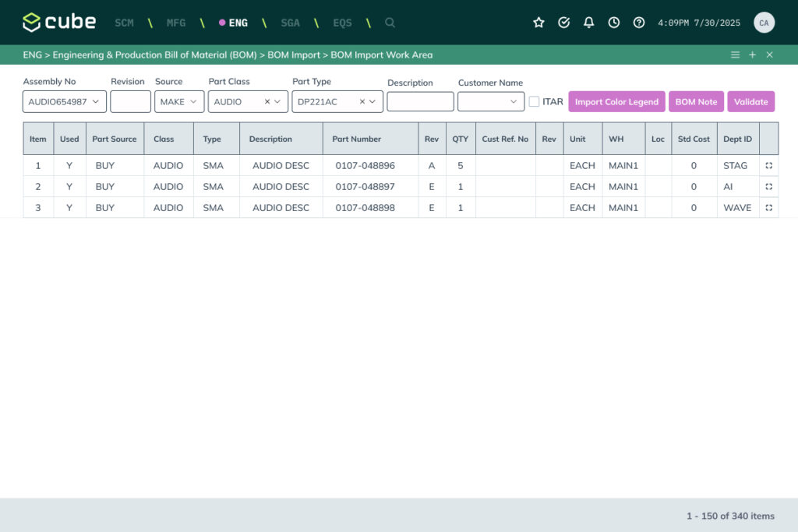Click the search magnifier in top navigation
798x532 pixels.
click(390, 23)
